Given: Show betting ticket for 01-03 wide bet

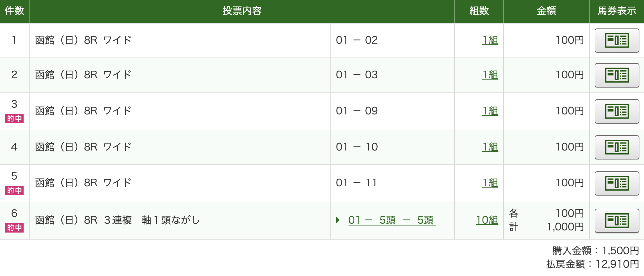Looking at the screenshot, I should (x=617, y=75).
